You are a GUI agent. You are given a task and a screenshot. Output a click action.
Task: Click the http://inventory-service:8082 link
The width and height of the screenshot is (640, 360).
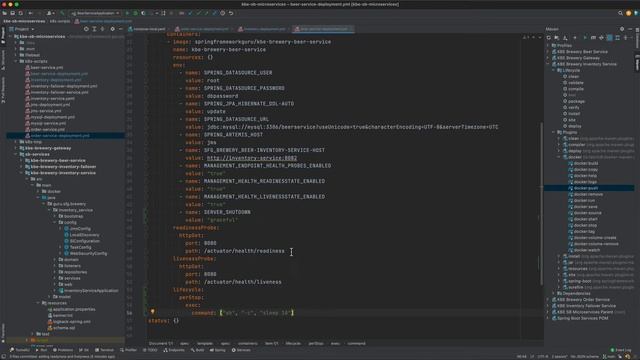(x=252, y=158)
